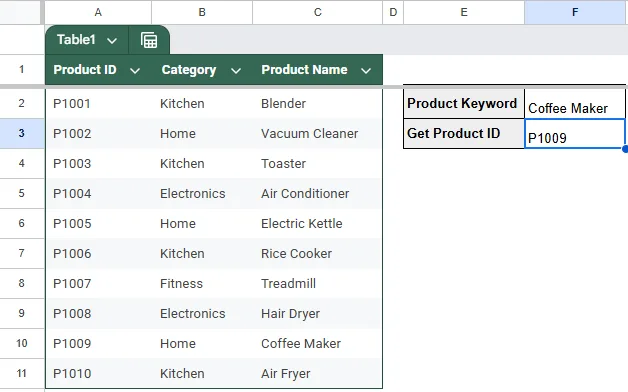Open the Product ID column filter dropdown
This screenshot has height=392, width=628.
click(x=135, y=71)
